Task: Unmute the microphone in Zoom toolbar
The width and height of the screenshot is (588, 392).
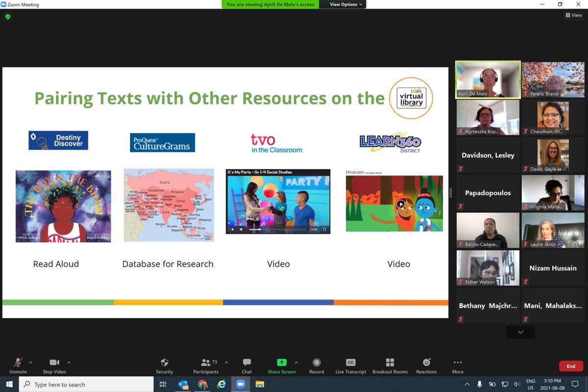Action: (18, 366)
